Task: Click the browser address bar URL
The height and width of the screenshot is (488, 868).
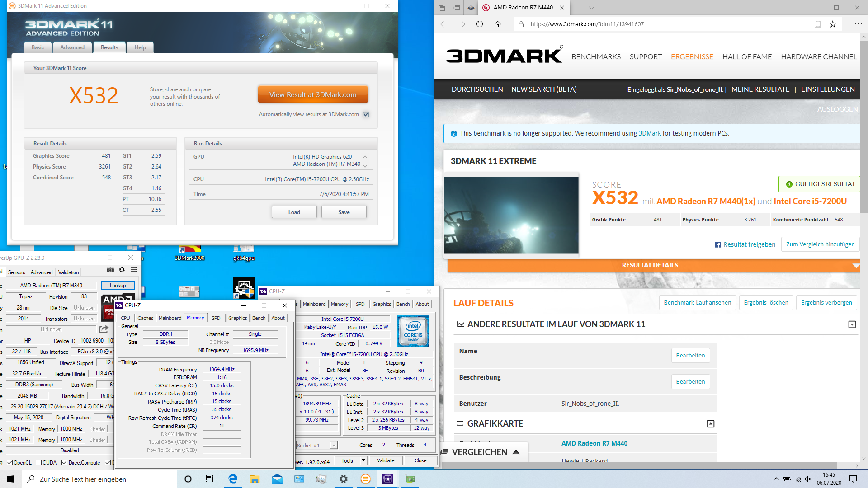Action: point(587,24)
